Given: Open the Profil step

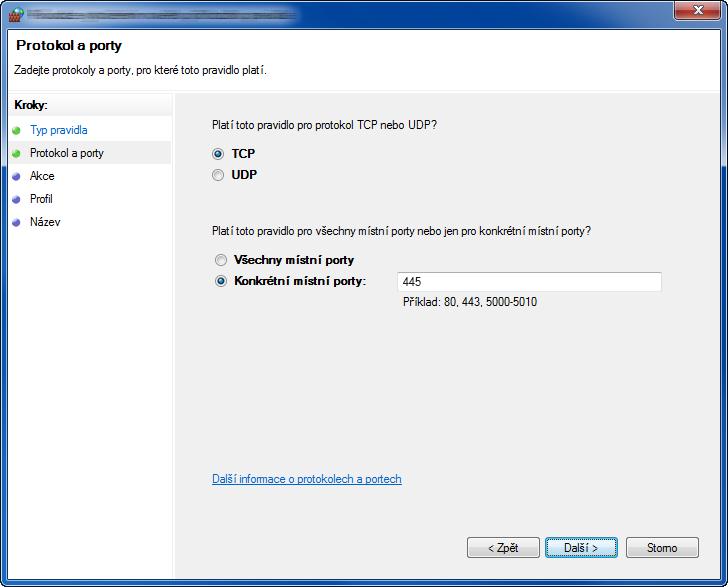Looking at the screenshot, I should click(41, 199).
